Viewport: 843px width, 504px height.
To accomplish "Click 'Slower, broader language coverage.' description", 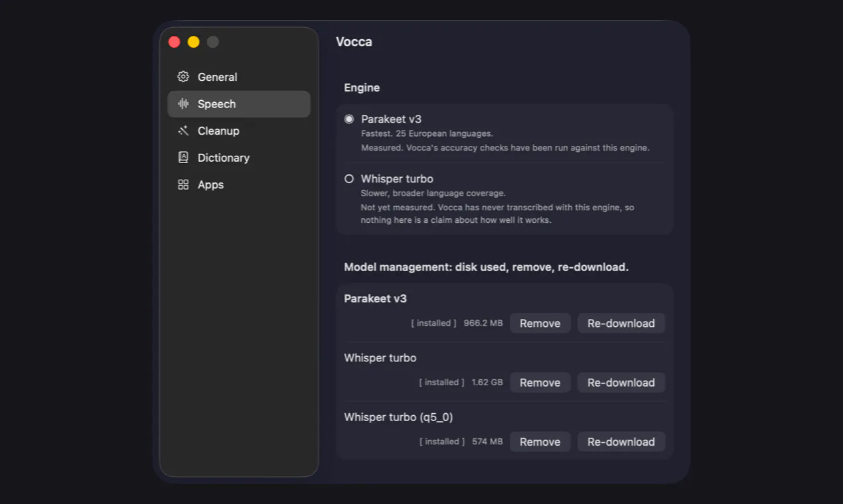I will (433, 194).
